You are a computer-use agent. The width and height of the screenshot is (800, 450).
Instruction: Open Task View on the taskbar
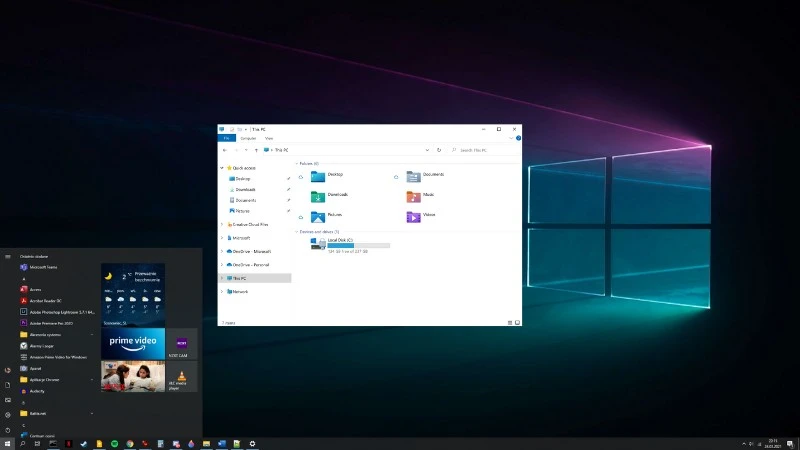pos(37,444)
